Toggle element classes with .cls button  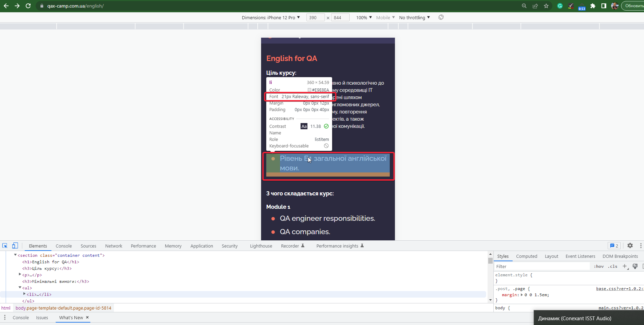[x=613, y=266]
